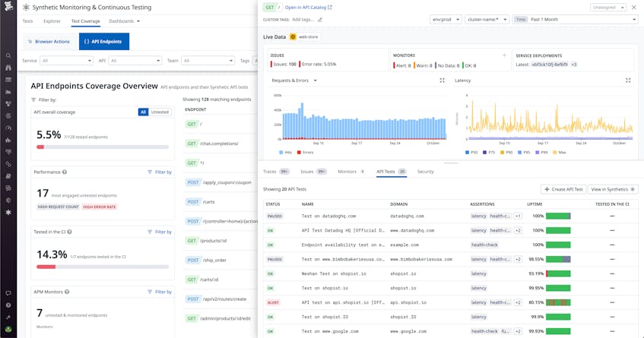Open the Requests & Errors chart dropdown

294,81
